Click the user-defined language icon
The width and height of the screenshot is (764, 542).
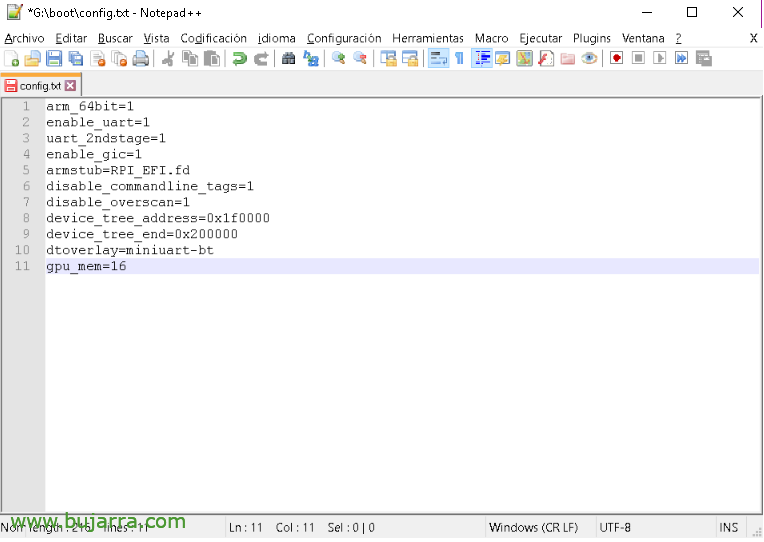click(502, 58)
